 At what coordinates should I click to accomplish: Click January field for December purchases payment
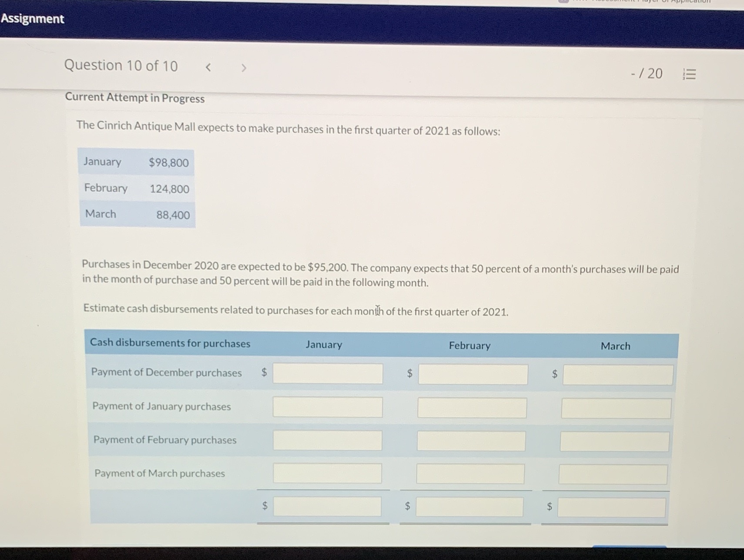coord(328,373)
